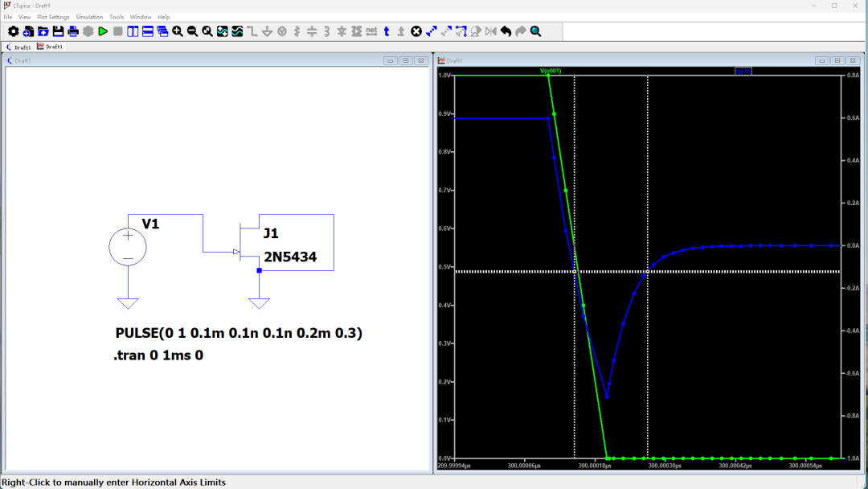Click the ground symbol under V1
The height and width of the screenshot is (489, 868).
coord(128,303)
